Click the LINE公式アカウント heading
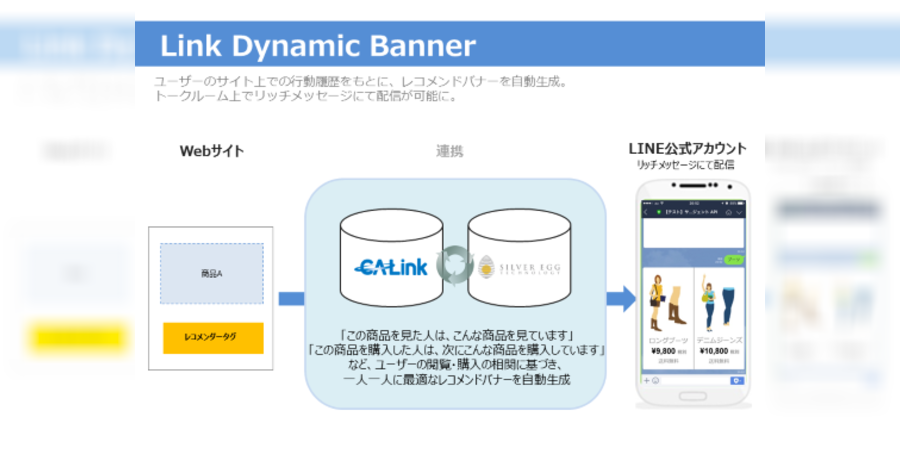This screenshot has width=900, height=473. [x=687, y=149]
